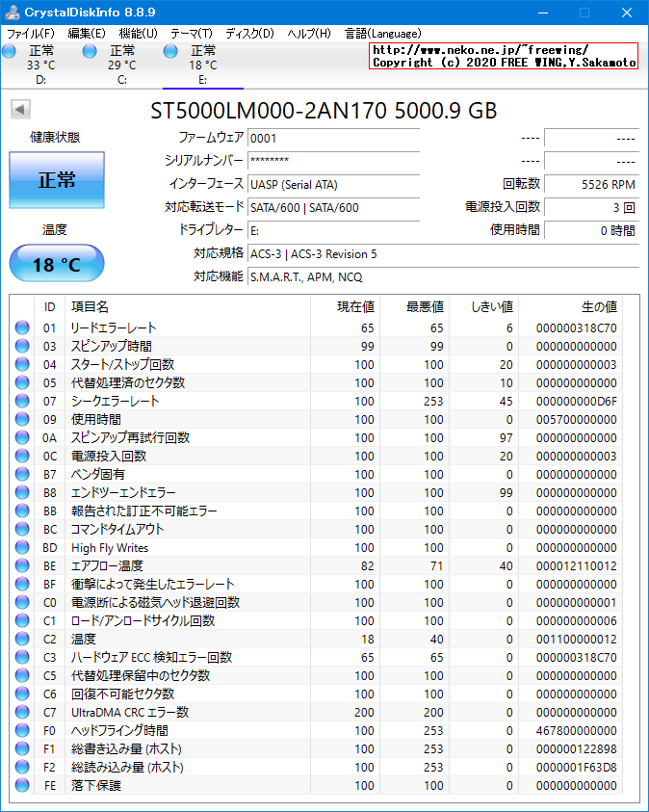649x812 pixels.
Task: Click raw value 001100000012
Action: pos(576,639)
